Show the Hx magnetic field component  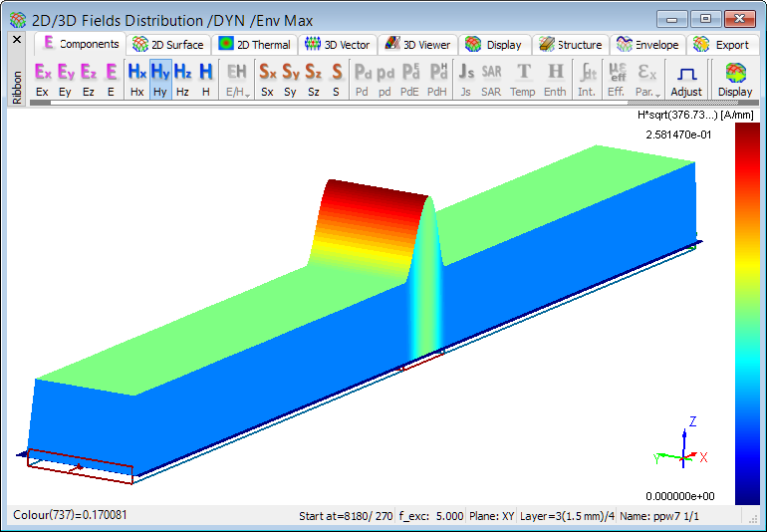(136, 79)
